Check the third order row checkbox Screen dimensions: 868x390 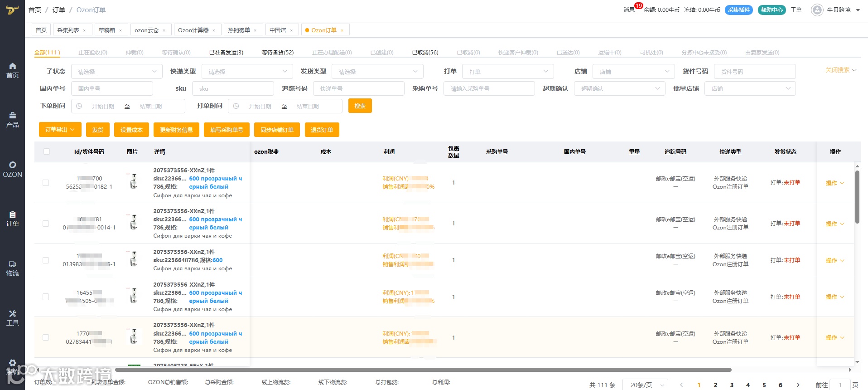click(x=46, y=260)
